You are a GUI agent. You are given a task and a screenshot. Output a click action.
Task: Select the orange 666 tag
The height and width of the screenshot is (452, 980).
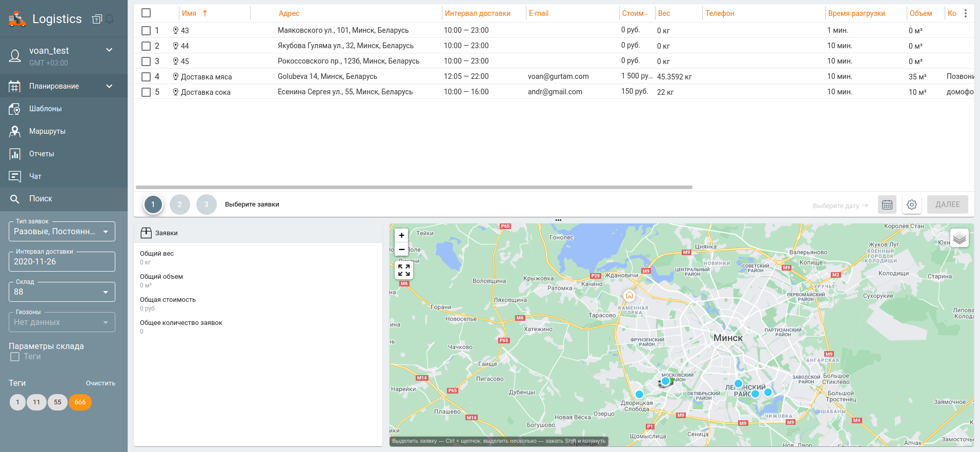pos(80,402)
